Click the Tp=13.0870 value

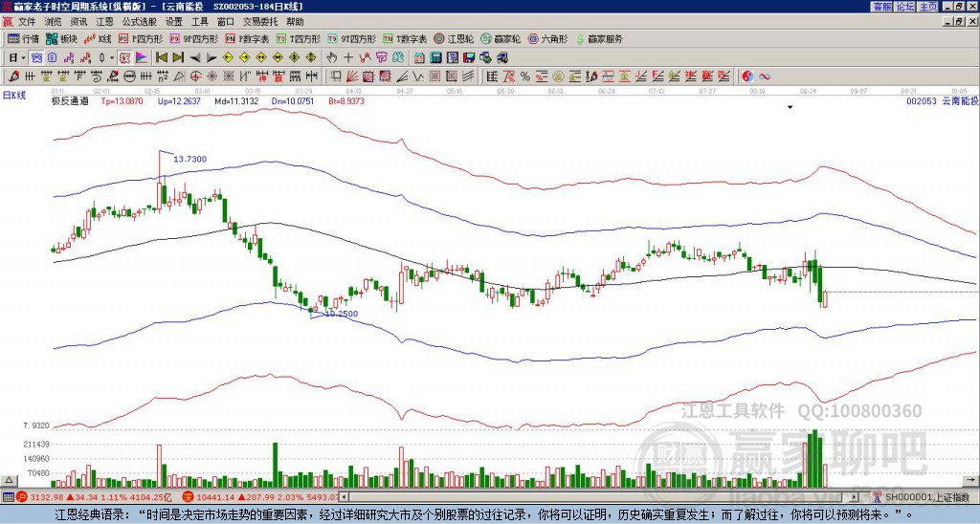click(122, 101)
